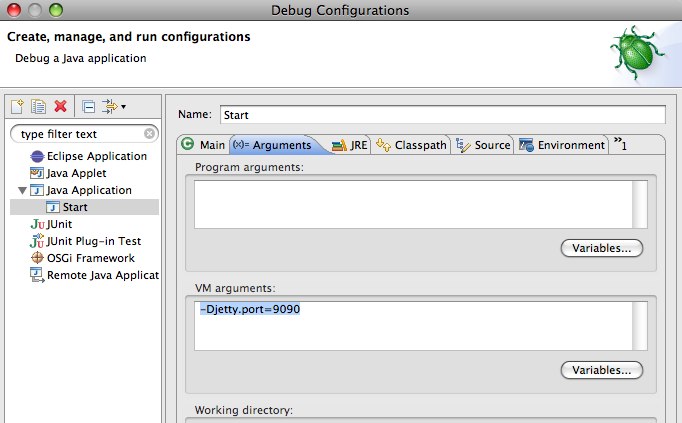Switch to the Main tab
Screen dimensions: 682x423
pyautogui.click(x=203, y=145)
